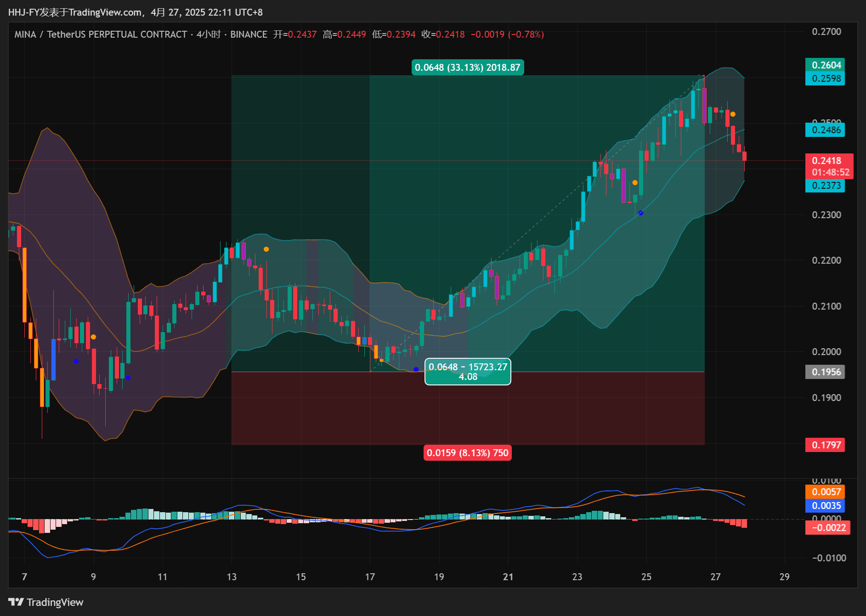
Task: Click the −0.0100 MACD axis label
Action: click(829, 558)
